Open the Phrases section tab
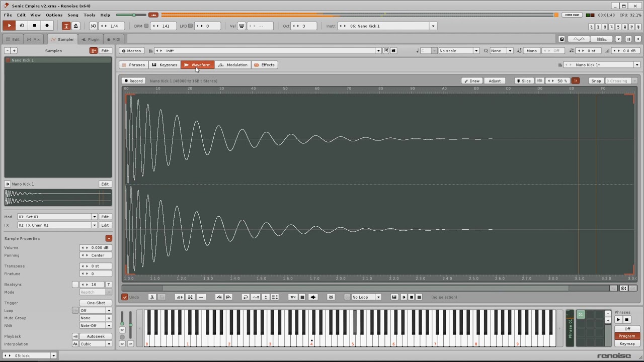 click(x=133, y=65)
